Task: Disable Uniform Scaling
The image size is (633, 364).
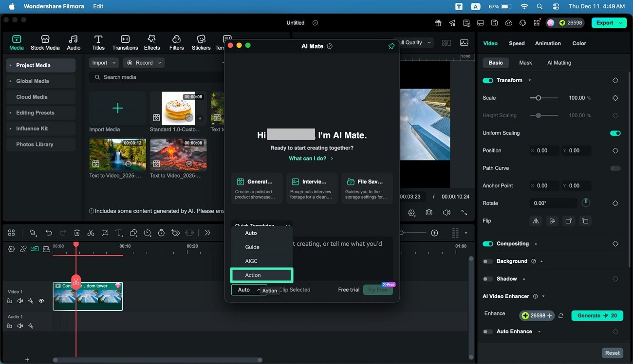Action: [x=615, y=133]
